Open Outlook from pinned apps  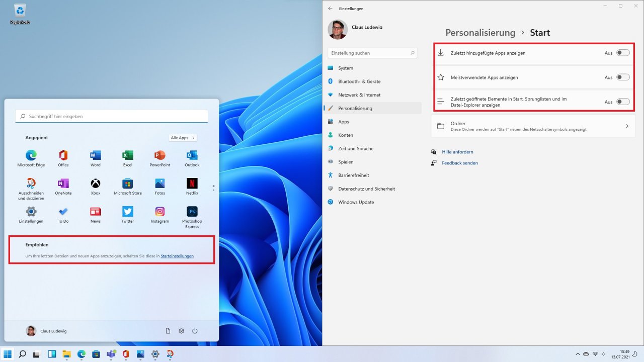pyautogui.click(x=192, y=158)
